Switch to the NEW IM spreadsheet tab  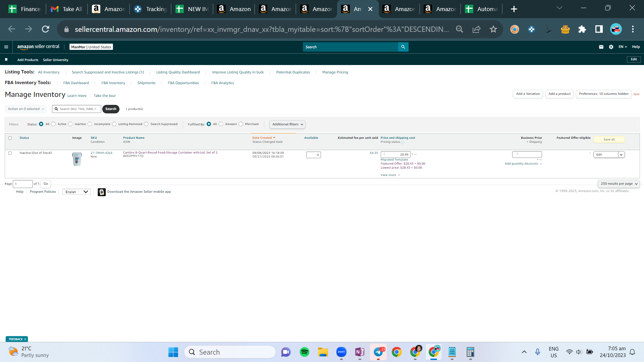click(x=192, y=9)
